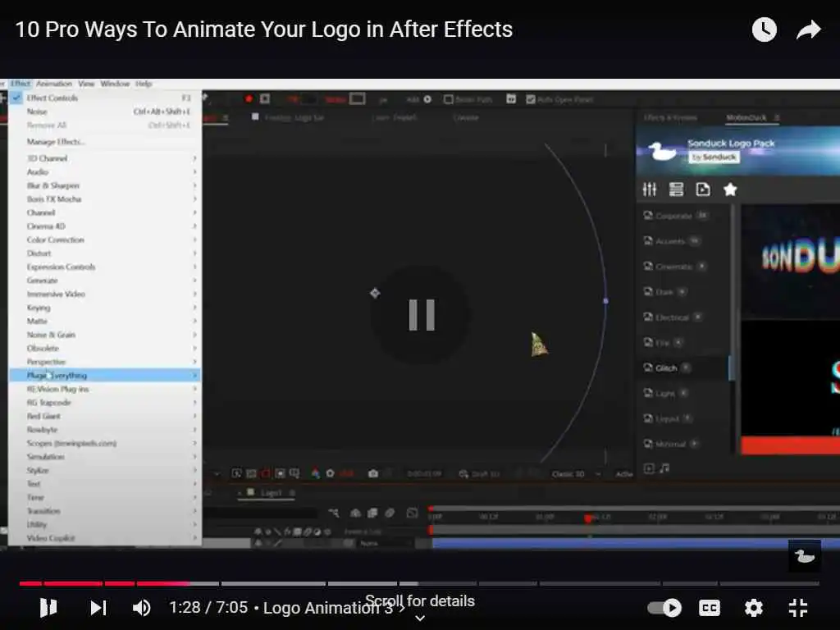Open MotionDuck sliders settings icon
The height and width of the screenshot is (630, 840).
coord(650,189)
